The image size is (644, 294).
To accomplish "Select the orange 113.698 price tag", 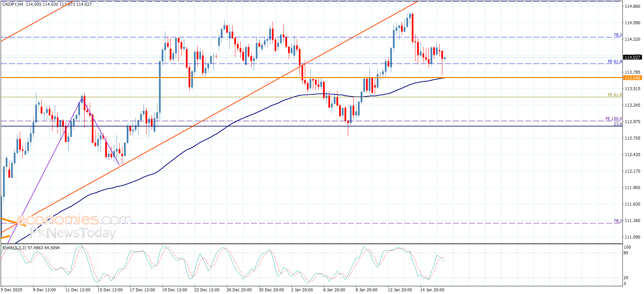I will (632, 78).
